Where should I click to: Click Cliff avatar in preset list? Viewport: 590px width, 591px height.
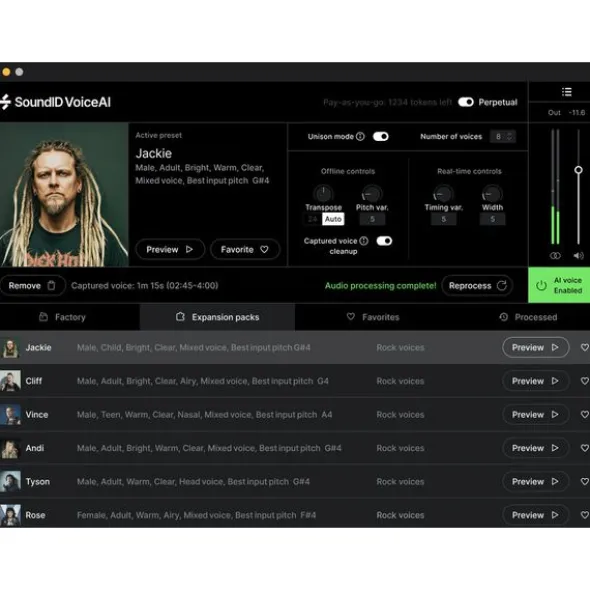(10, 381)
